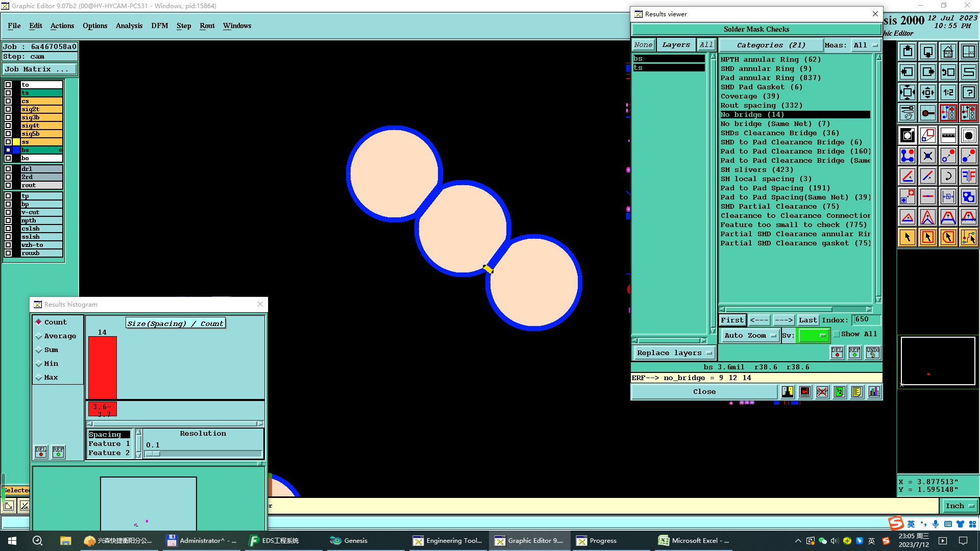The height and width of the screenshot is (551, 980).
Task: Open histogram bar-chart icon in Results viewer
Action: pos(874,392)
